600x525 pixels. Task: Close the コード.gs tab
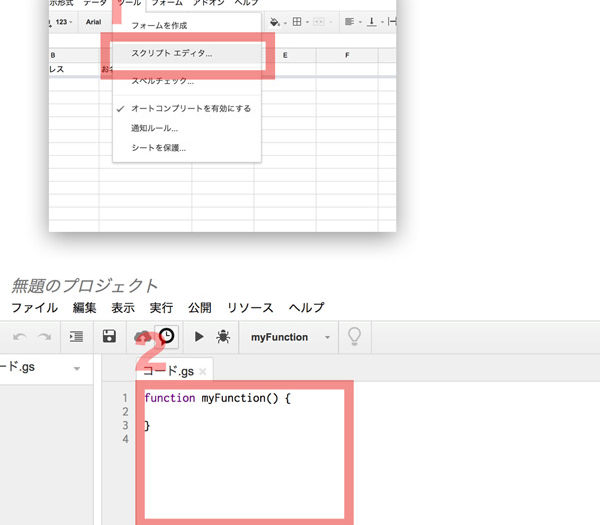coord(203,371)
